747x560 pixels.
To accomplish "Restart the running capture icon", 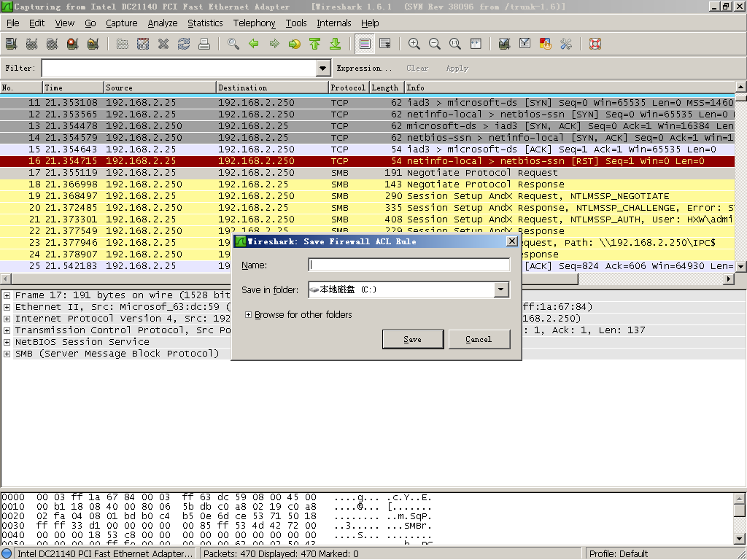I will point(93,44).
